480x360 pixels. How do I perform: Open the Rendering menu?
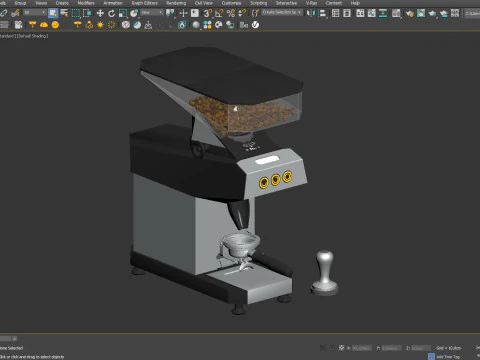point(176,3)
